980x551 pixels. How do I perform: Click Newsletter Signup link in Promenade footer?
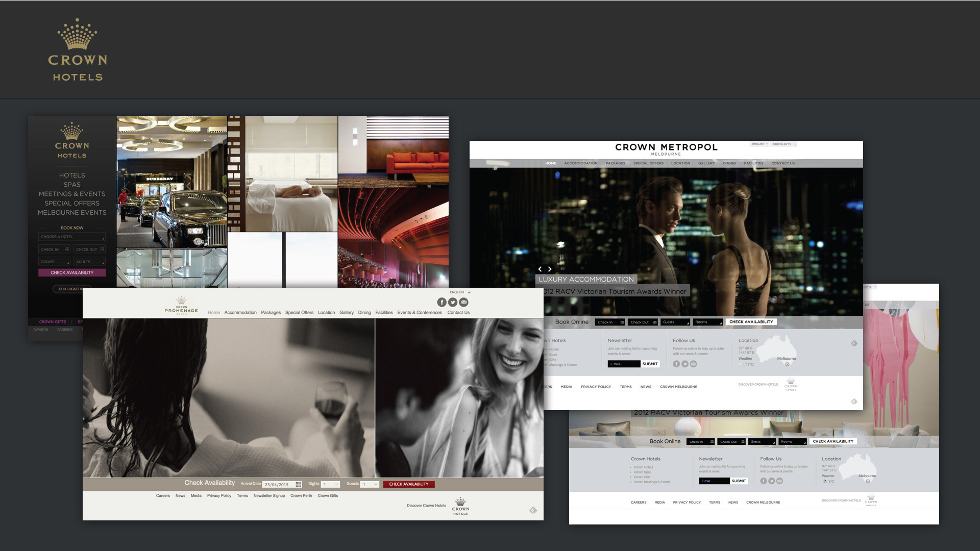click(269, 495)
